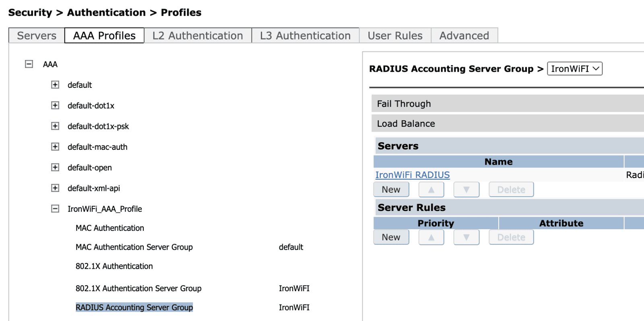Expand the default-dot1x profile

[x=55, y=106]
